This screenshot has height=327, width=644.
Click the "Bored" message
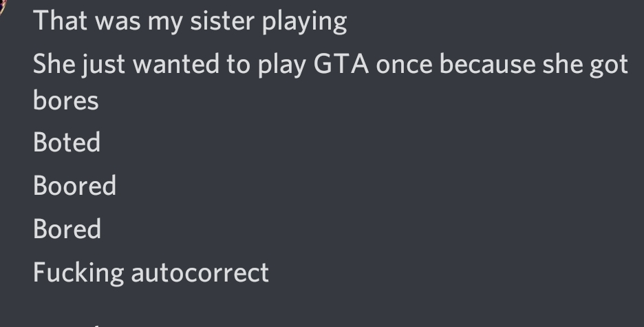(67, 229)
